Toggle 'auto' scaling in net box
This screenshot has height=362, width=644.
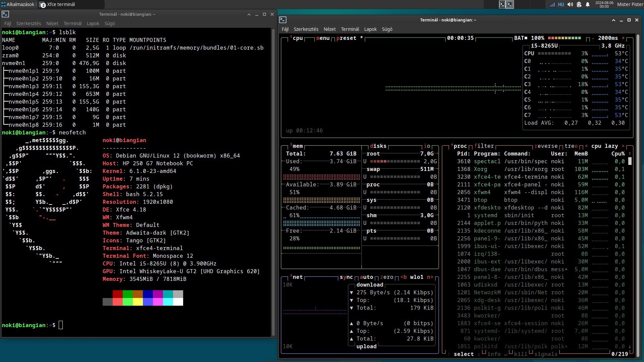coord(366,277)
